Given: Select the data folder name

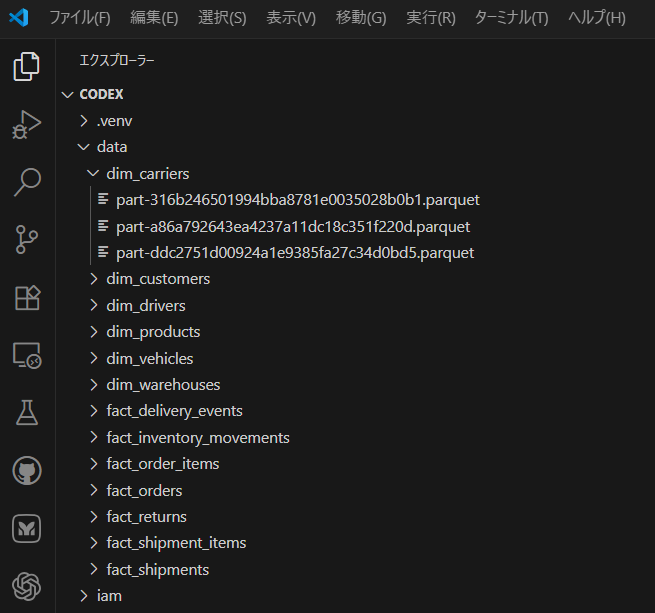Looking at the screenshot, I should click(112, 147).
